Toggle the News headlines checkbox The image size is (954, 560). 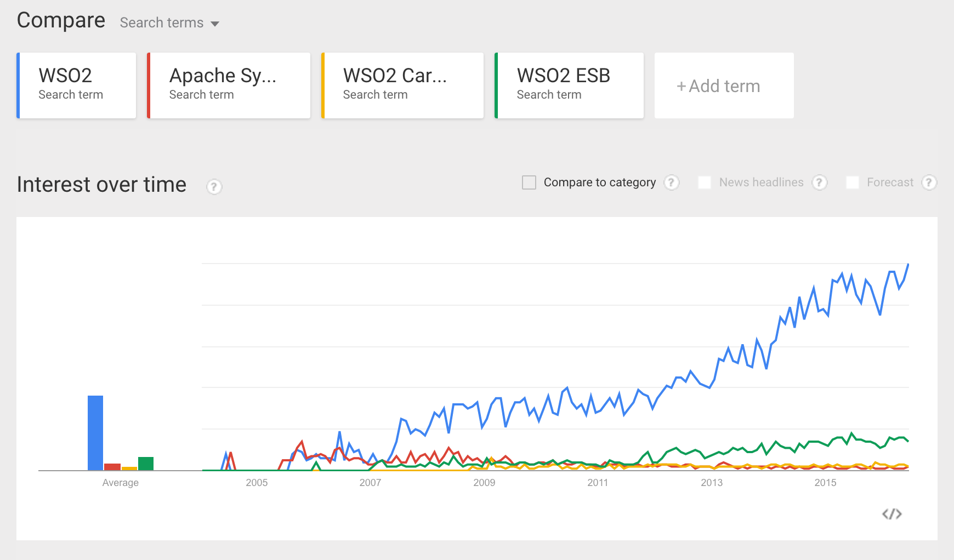pyautogui.click(x=705, y=182)
